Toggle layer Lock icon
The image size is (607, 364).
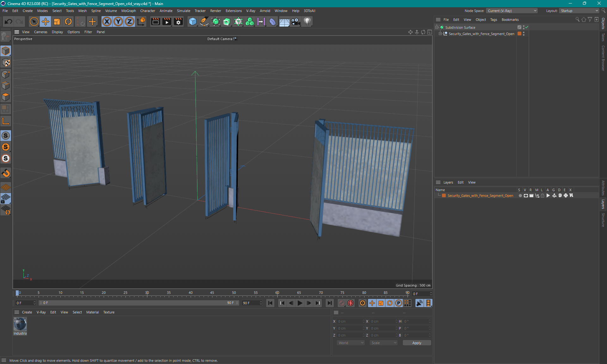[543, 196]
